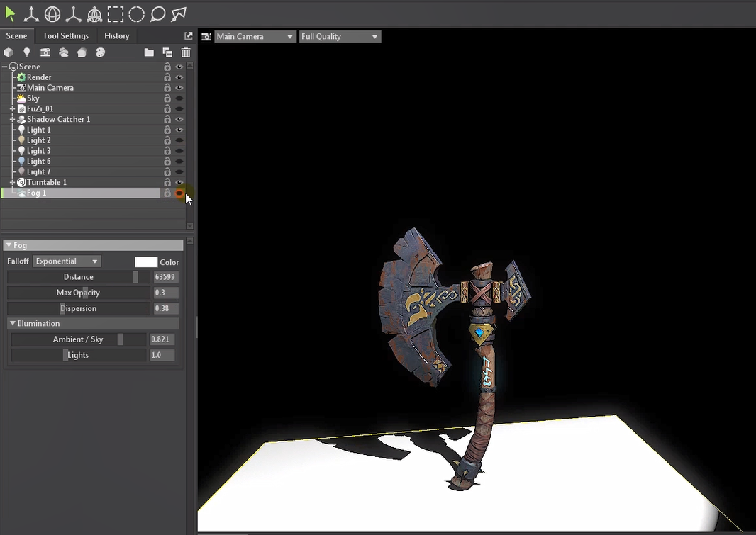The height and width of the screenshot is (535, 756).
Task: Activate the translate axes tool
Action: click(30, 13)
